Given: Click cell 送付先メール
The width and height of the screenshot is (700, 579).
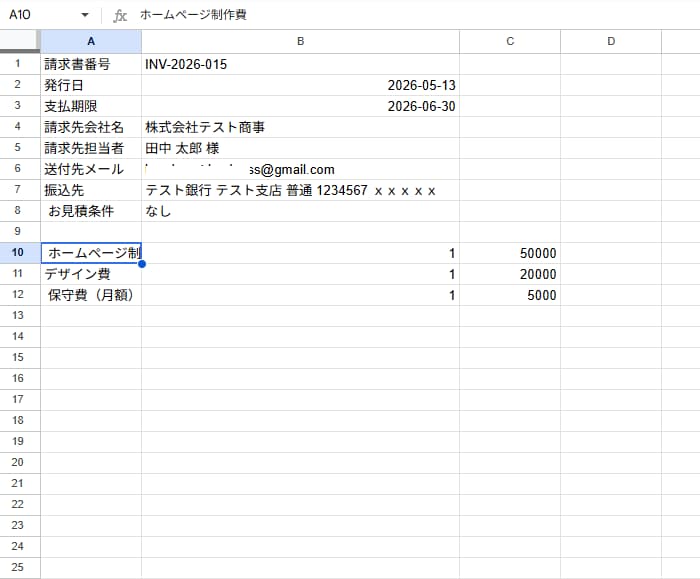Looking at the screenshot, I should (91, 169).
